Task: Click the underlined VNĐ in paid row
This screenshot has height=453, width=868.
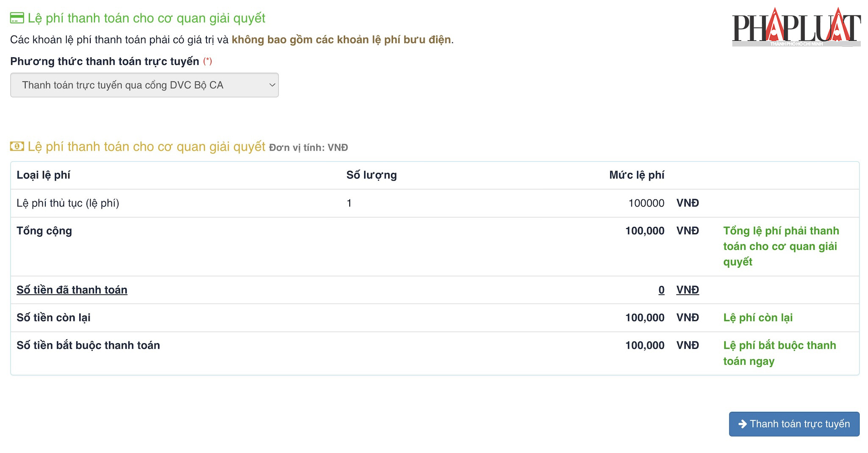Action: point(687,290)
